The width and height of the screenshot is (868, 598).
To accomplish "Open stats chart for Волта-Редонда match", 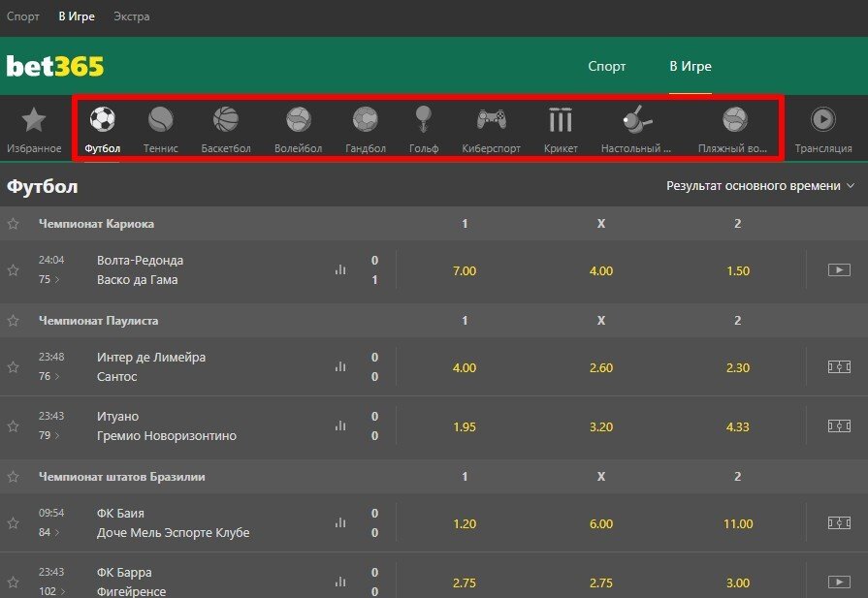I will [x=340, y=270].
